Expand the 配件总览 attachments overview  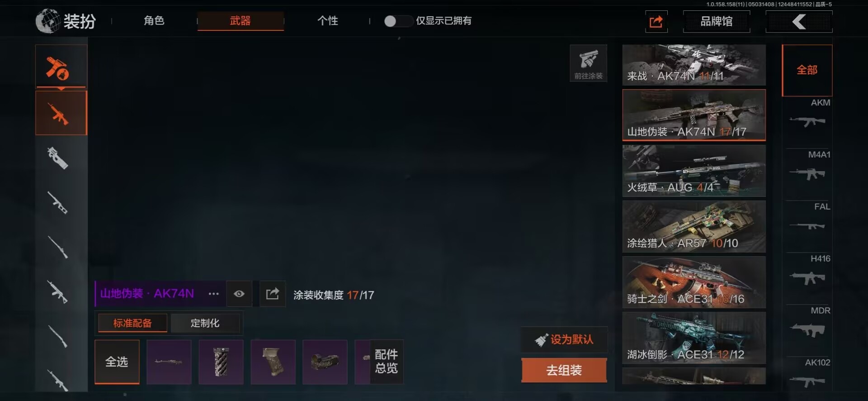point(387,361)
